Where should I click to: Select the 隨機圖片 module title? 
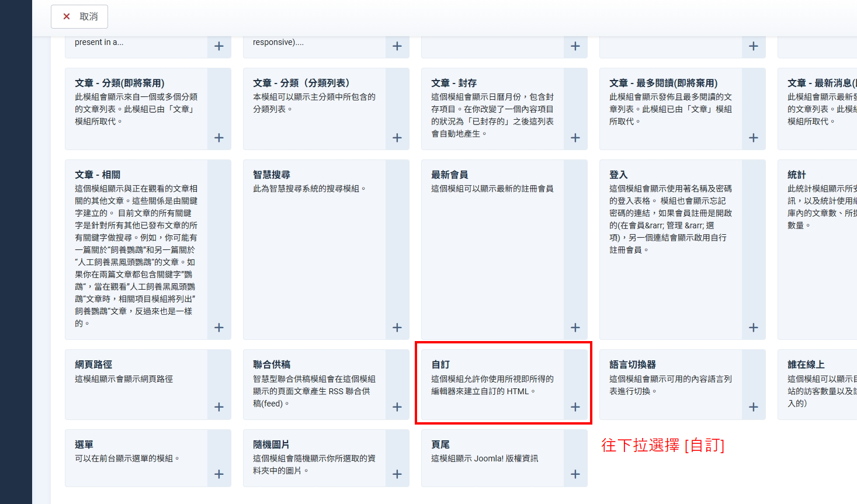coord(271,444)
